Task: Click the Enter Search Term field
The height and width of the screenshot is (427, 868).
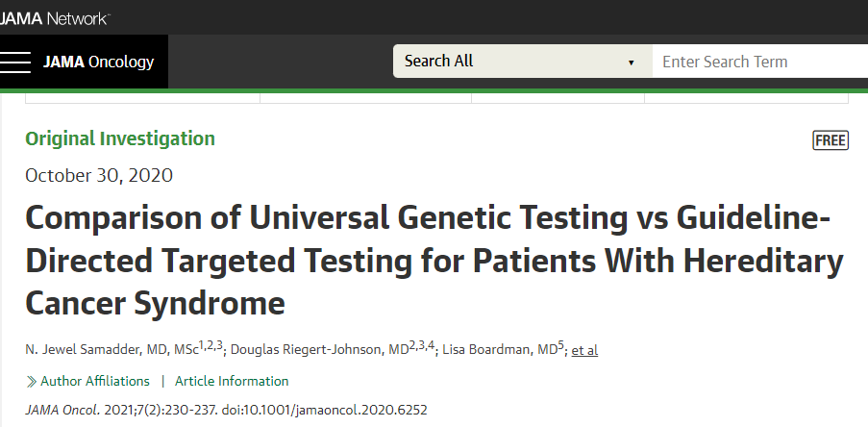Action: (x=759, y=62)
